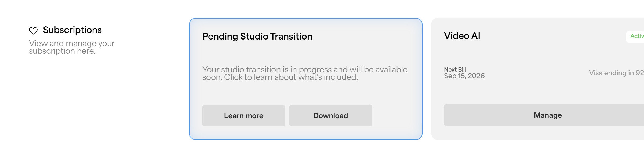Click 'Click to learn about what's included' sentence

click(x=291, y=77)
